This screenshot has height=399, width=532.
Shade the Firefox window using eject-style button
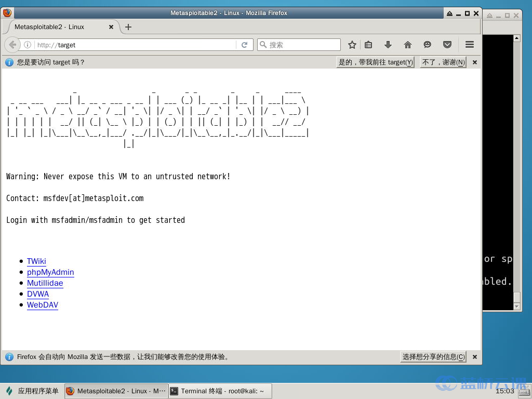[x=449, y=13]
